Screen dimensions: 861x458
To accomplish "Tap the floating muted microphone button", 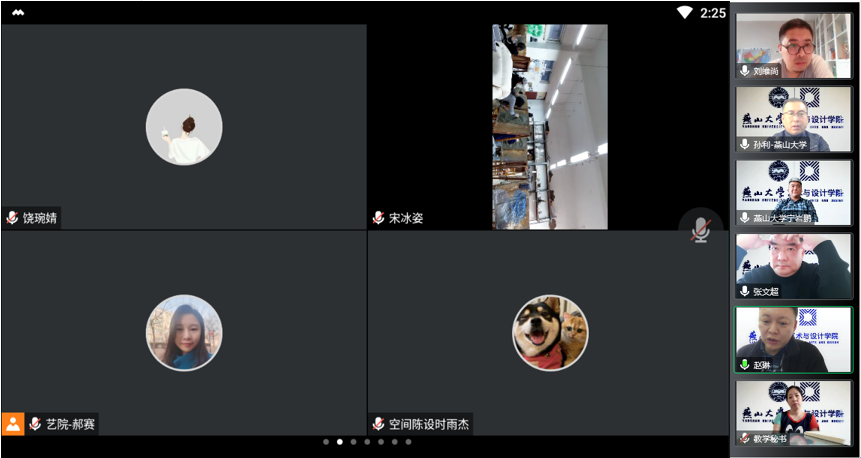I will click(701, 229).
